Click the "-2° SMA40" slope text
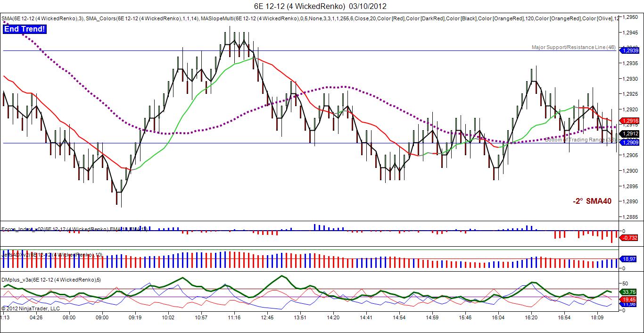The width and height of the screenshot is (644, 333). (592, 201)
